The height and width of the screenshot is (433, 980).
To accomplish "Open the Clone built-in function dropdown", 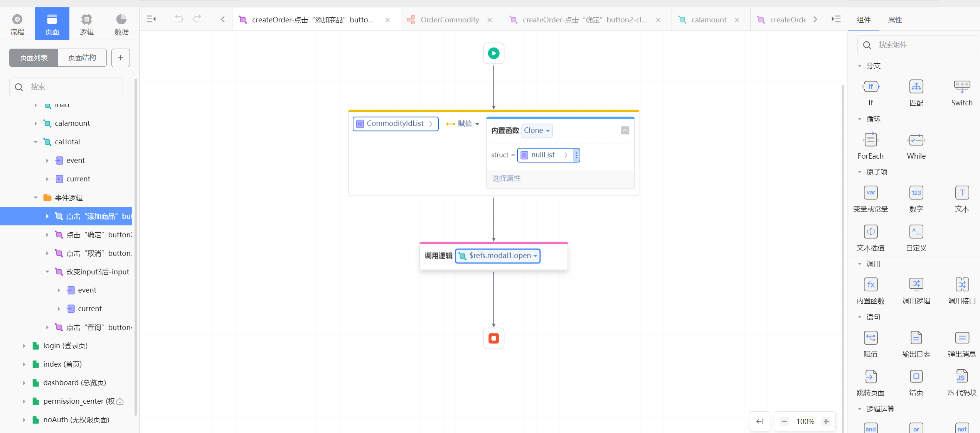I will tap(537, 130).
